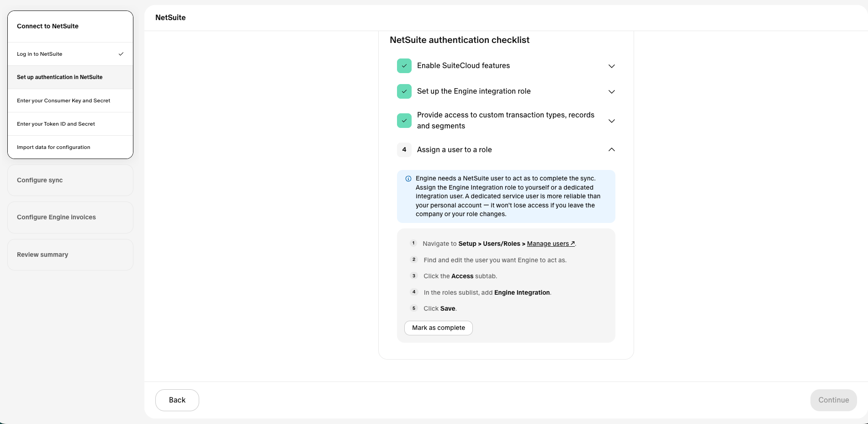Click the Click Save instruction
This screenshot has width=868, height=424.
[440, 308]
